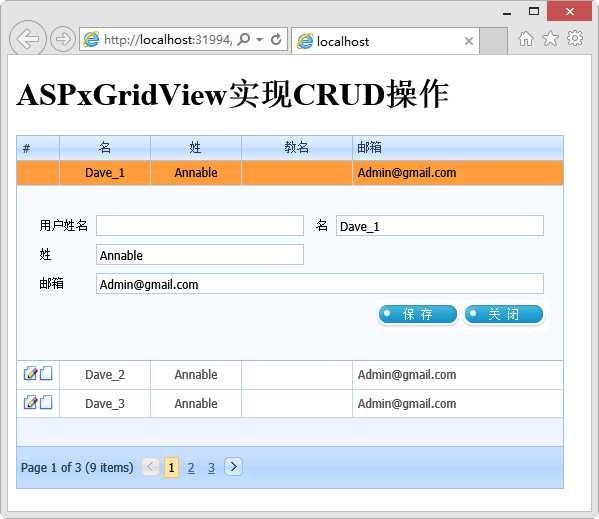Click the new document icon in Dave_3 row

46,402
